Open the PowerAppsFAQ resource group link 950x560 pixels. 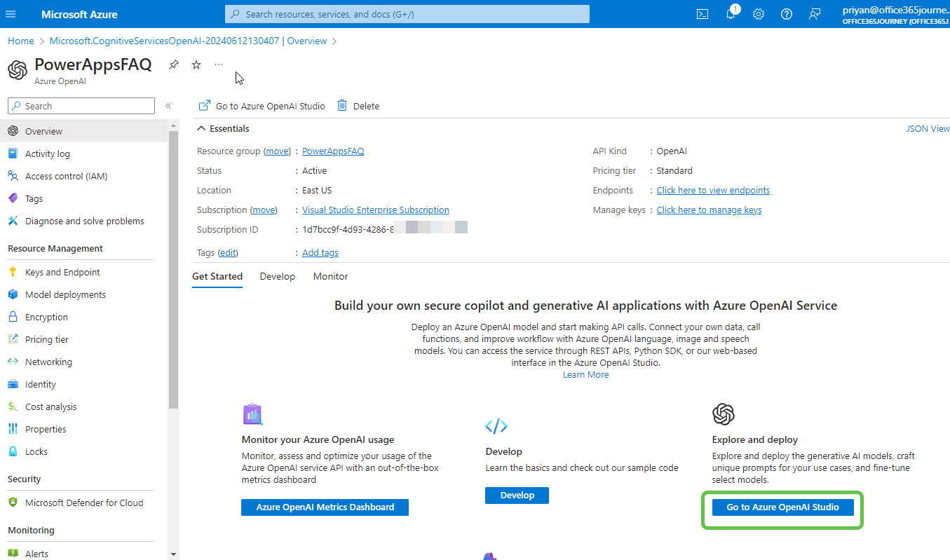coord(332,151)
